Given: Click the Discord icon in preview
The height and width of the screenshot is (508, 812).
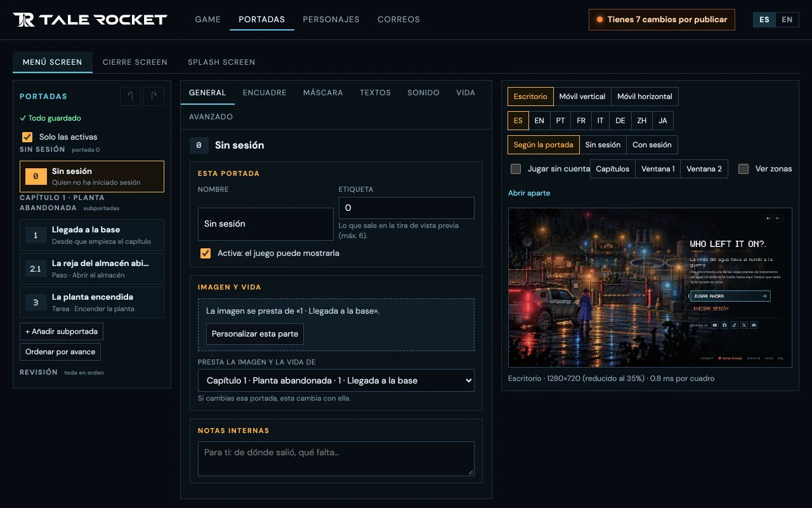Looking at the screenshot, I should (x=754, y=325).
